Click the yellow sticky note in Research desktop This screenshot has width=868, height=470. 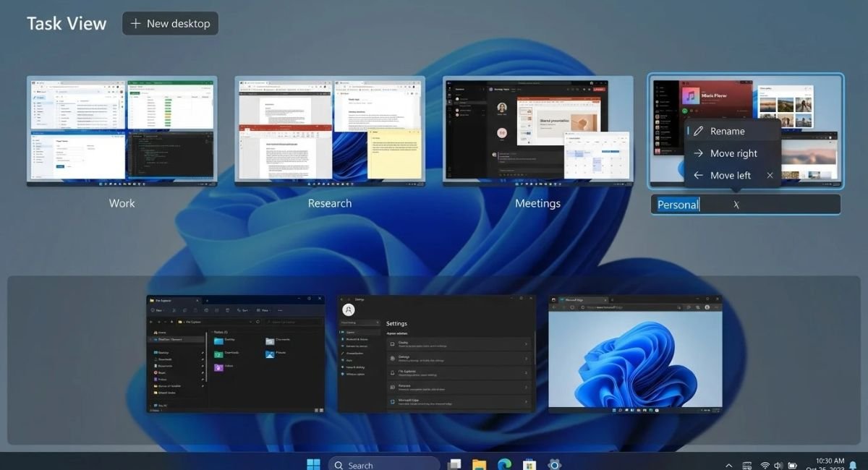point(394,155)
